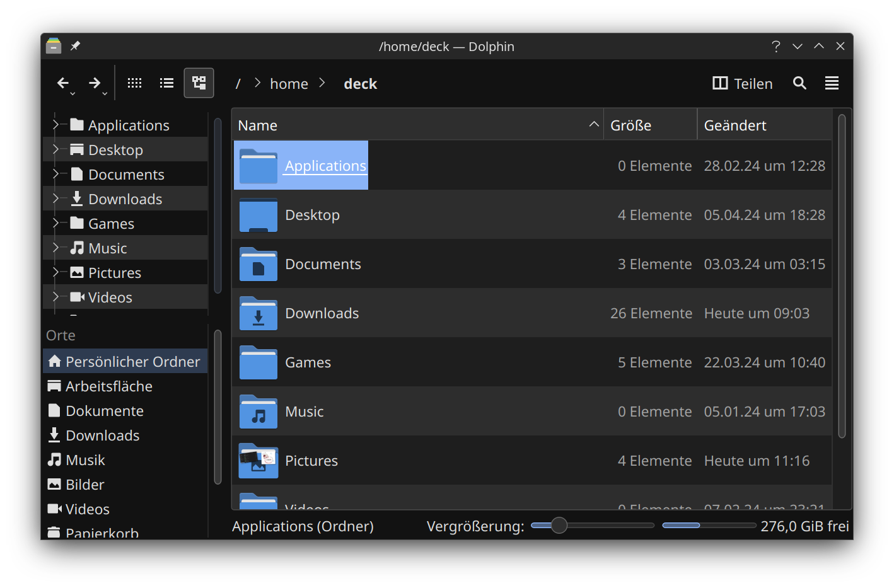The height and width of the screenshot is (588, 894).
Task: Open the help question mark button
Action: [775, 46]
